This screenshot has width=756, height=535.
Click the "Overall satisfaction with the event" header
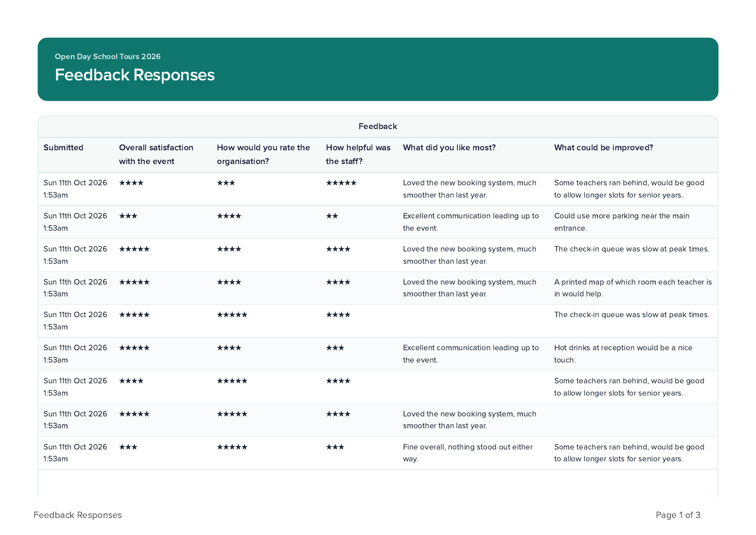pos(156,155)
